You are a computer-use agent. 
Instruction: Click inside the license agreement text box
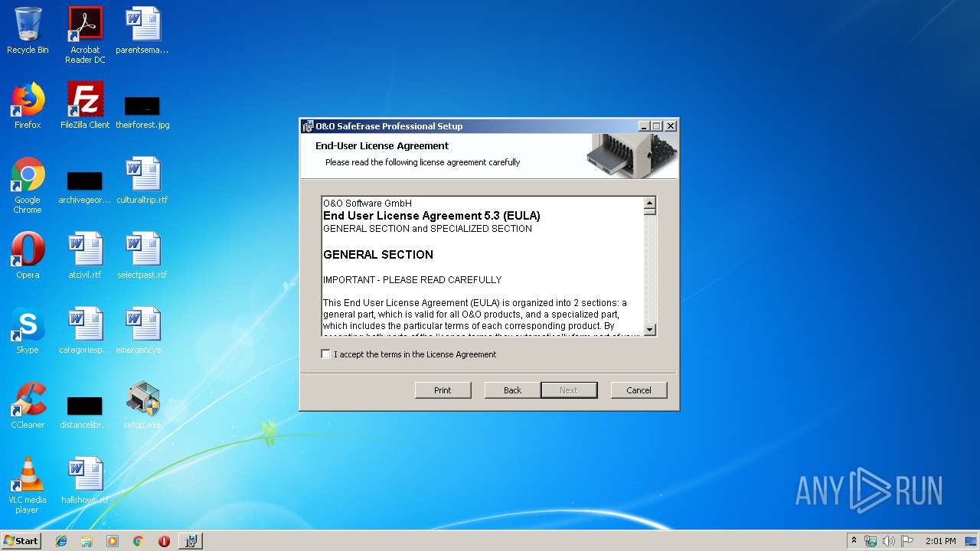[482, 266]
